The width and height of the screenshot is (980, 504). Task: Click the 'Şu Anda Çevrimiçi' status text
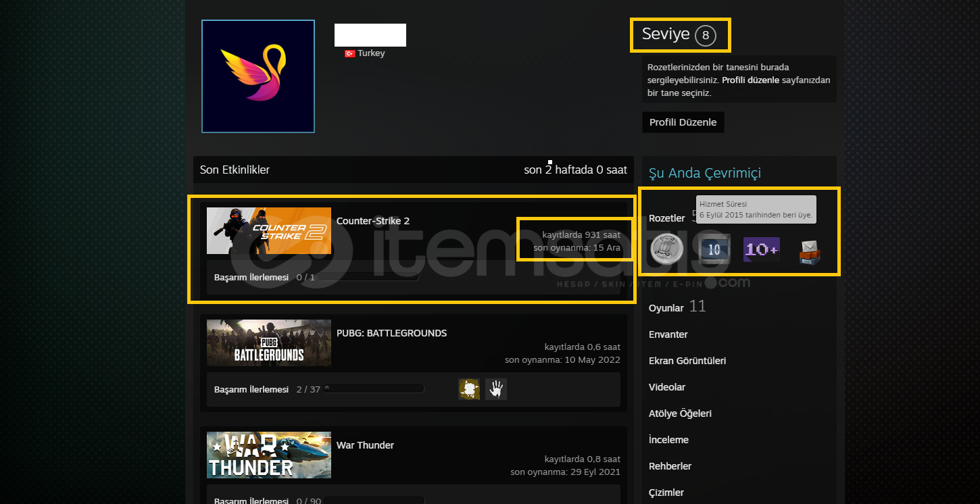click(x=705, y=173)
